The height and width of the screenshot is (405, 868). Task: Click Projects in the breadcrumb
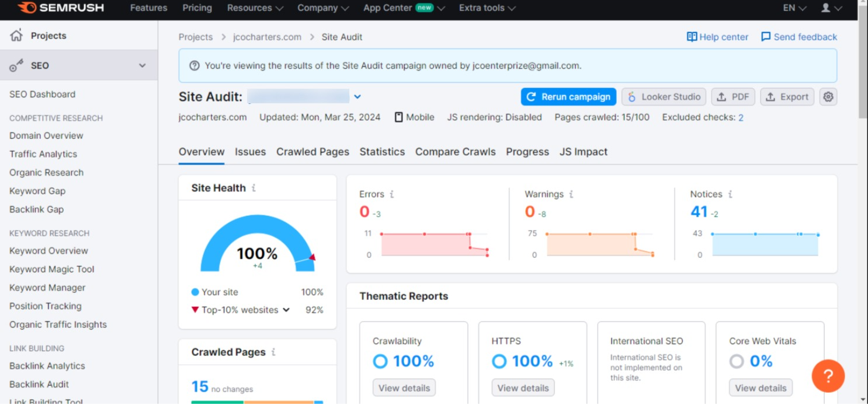point(196,37)
